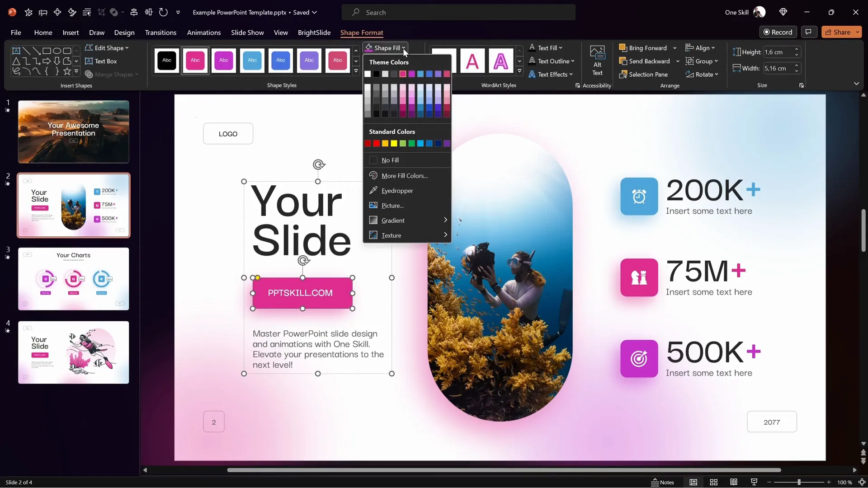Click Bring Forward
Viewport: 868px width, 488px height.
pos(643,48)
